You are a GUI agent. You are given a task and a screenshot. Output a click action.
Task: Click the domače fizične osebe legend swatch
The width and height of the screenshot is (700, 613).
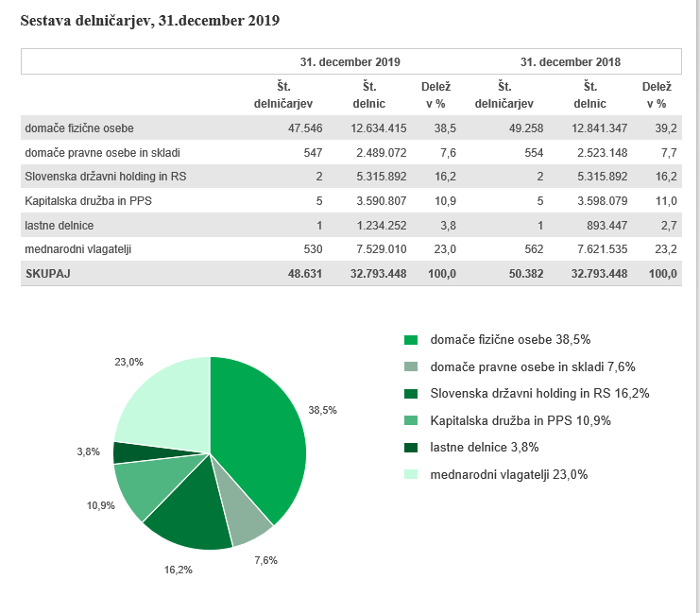tap(411, 340)
